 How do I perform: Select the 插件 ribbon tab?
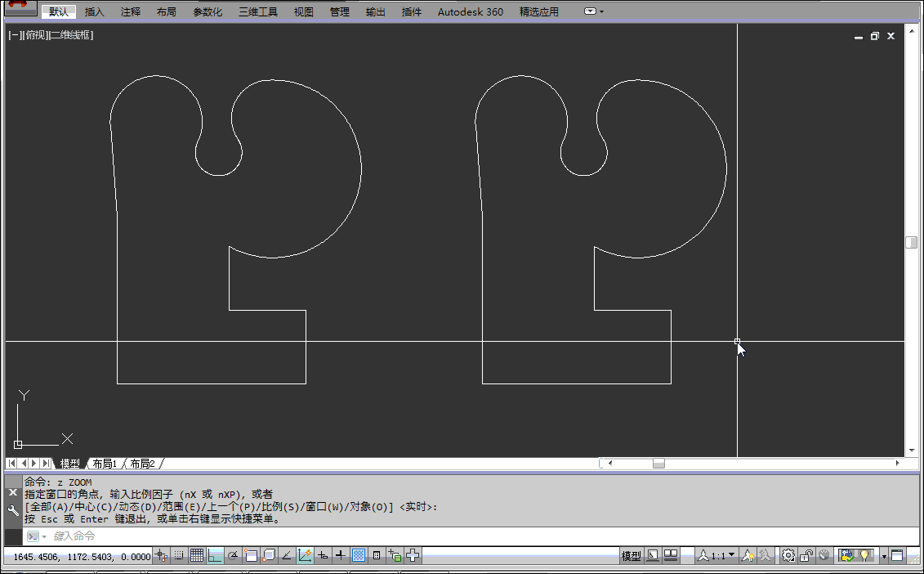pos(411,11)
